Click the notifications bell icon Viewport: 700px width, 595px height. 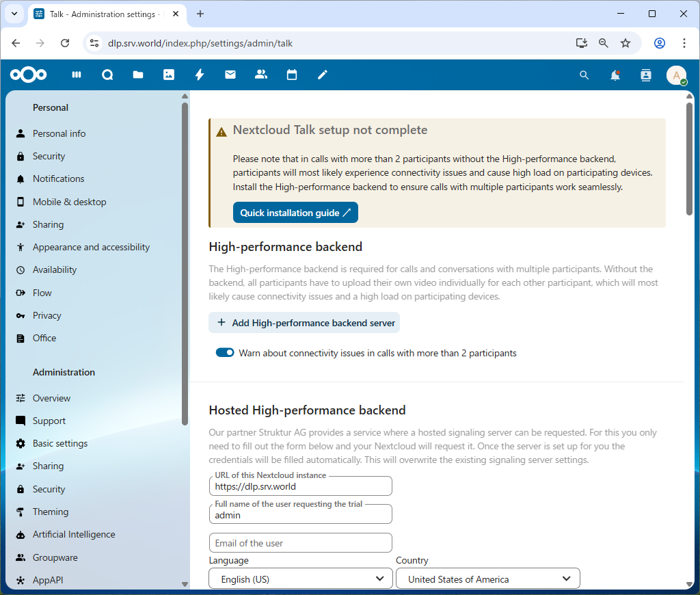pos(615,75)
